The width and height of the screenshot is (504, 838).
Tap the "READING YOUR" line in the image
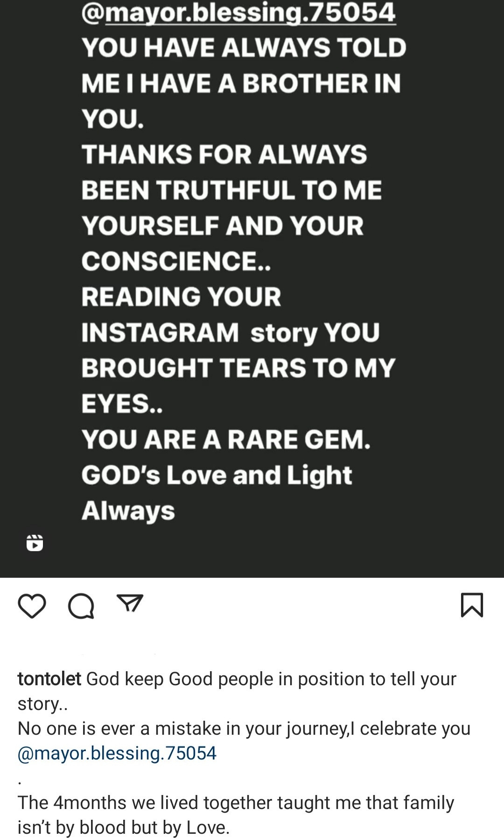(182, 297)
